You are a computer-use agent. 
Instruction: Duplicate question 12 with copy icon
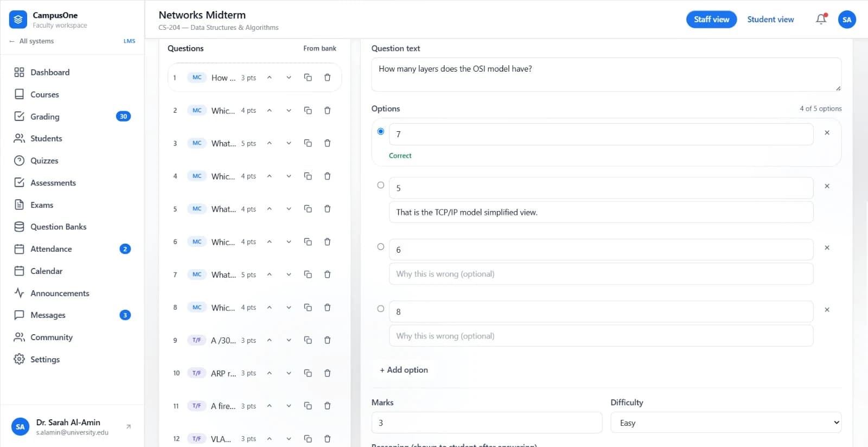tap(308, 438)
